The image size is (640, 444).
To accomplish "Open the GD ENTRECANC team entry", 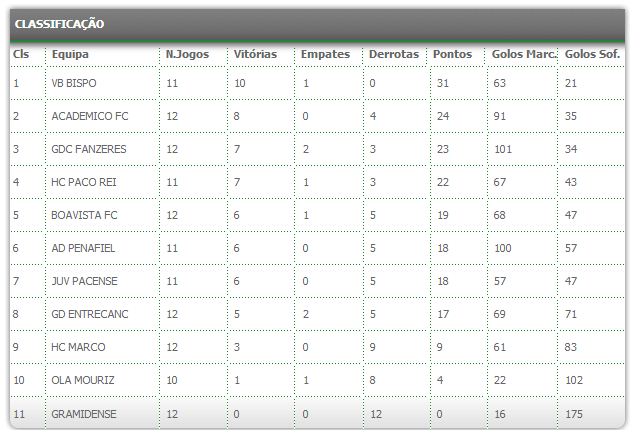I will [x=90, y=314].
